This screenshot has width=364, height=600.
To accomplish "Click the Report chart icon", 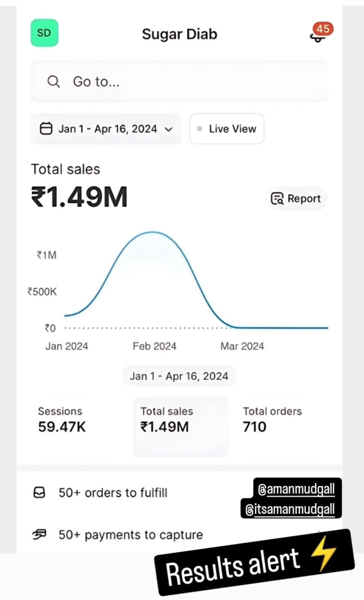I will pyautogui.click(x=277, y=198).
